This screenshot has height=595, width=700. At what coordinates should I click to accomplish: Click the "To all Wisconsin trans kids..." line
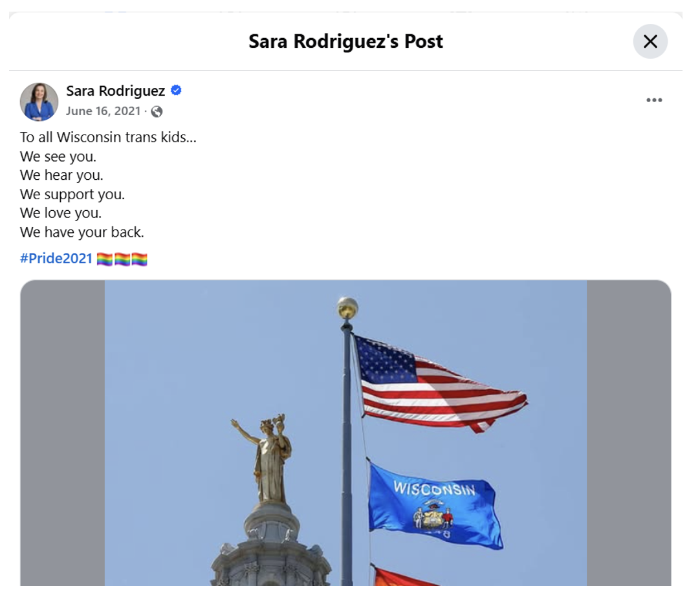[x=108, y=137]
